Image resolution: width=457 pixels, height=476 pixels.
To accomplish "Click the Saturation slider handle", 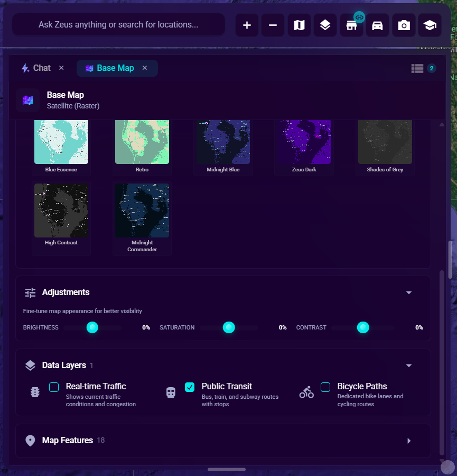I will 229,327.
